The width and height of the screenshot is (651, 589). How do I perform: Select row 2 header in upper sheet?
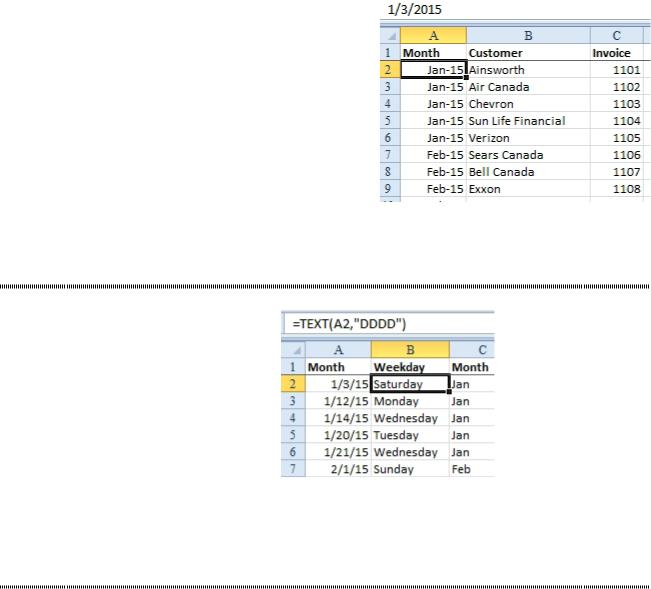[x=390, y=70]
